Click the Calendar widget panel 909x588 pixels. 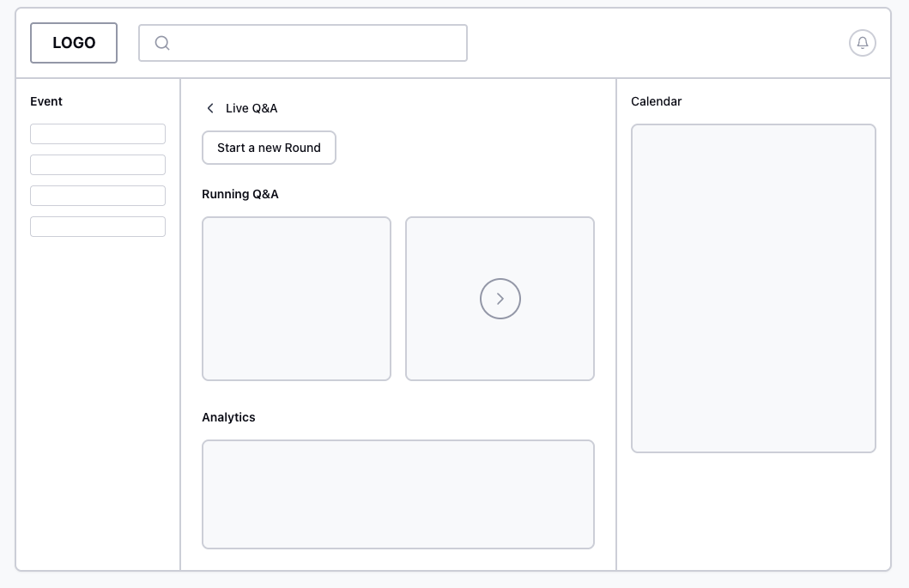[x=754, y=288]
